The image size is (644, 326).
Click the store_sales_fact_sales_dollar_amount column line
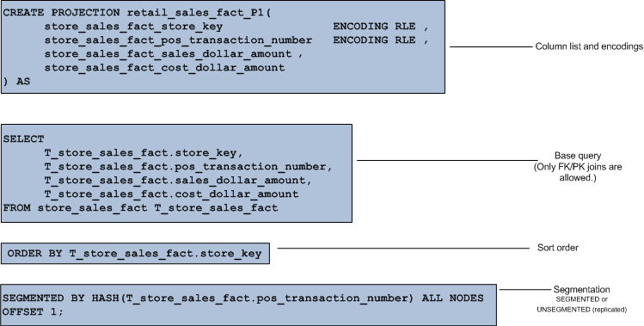coord(174,54)
